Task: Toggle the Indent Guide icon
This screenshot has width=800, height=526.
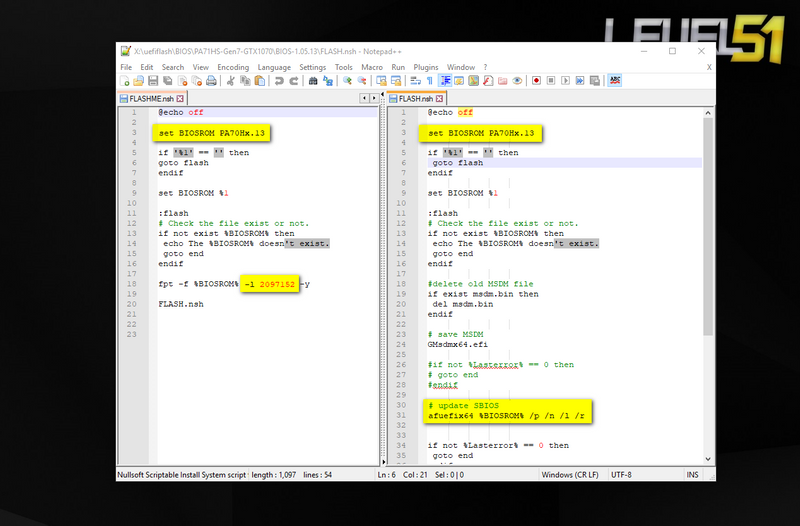Action: (445, 81)
